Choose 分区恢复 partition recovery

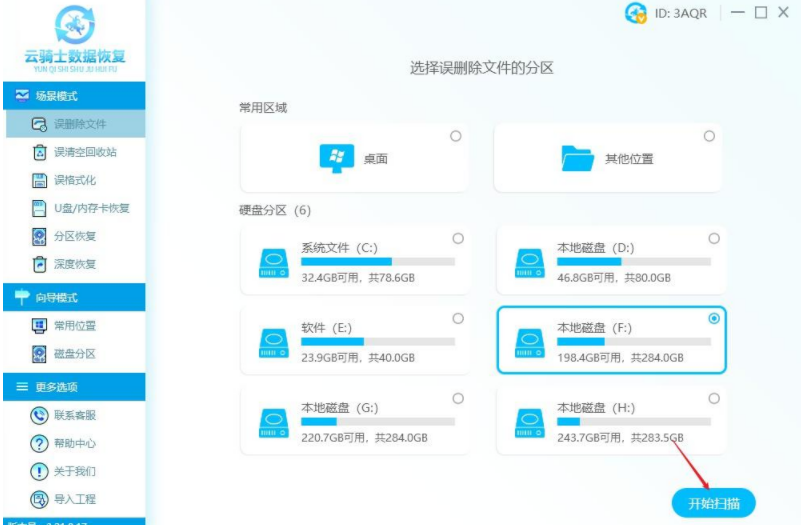(75, 236)
